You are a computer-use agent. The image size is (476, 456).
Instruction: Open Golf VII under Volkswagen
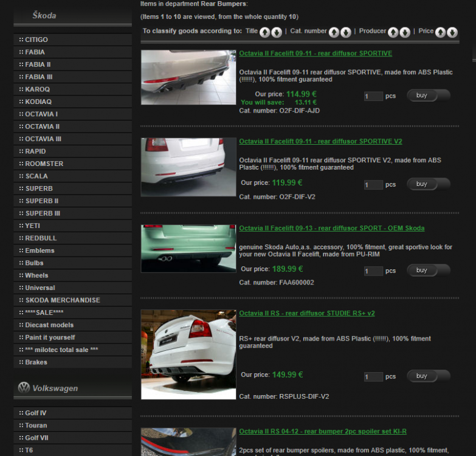(72, 438)
